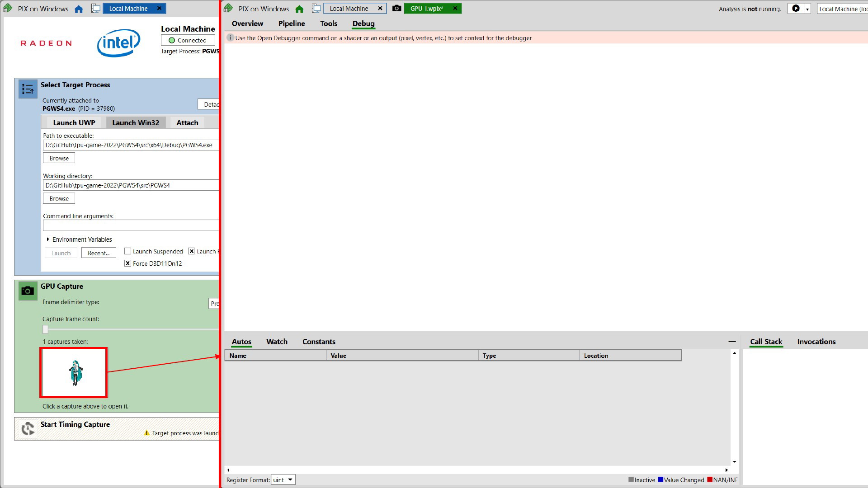Viewport: 868px width, 488px height.
Task: Click Detach button
Action: (209, 104)
